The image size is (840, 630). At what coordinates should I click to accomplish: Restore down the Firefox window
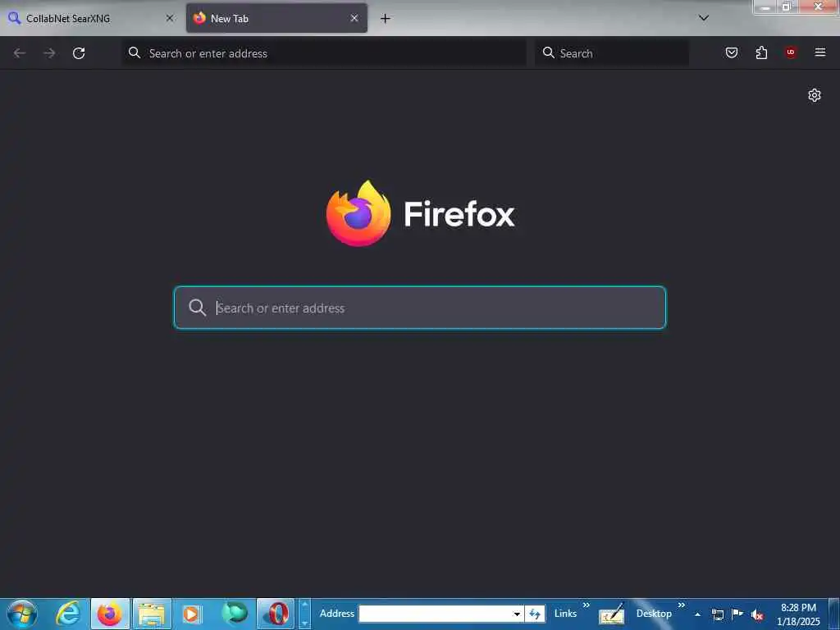787,7
